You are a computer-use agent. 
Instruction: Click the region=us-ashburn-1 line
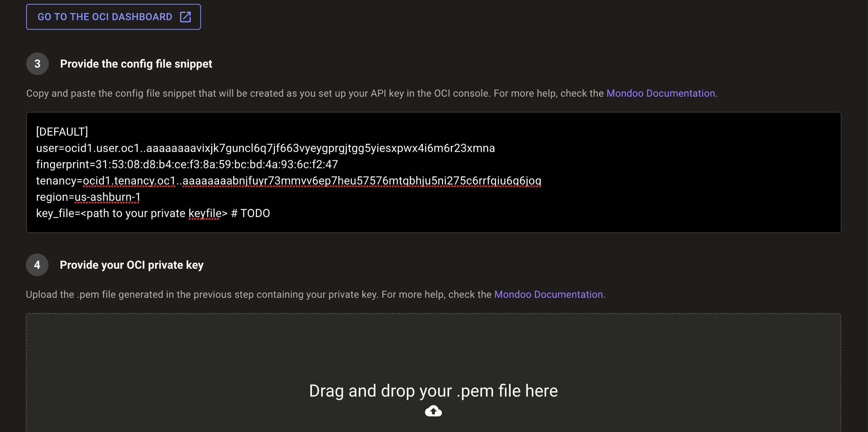(x=88, y=197)
